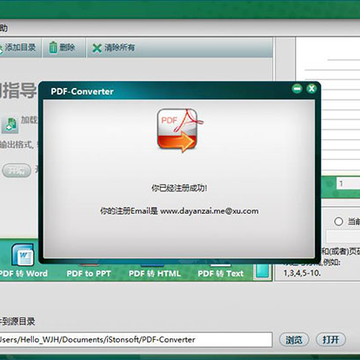The height and width of the screenshot is (360, 360).
Task: Click the partly hidden conversion icon right of PDF 转 Text
Action: [x=262, y=271]
